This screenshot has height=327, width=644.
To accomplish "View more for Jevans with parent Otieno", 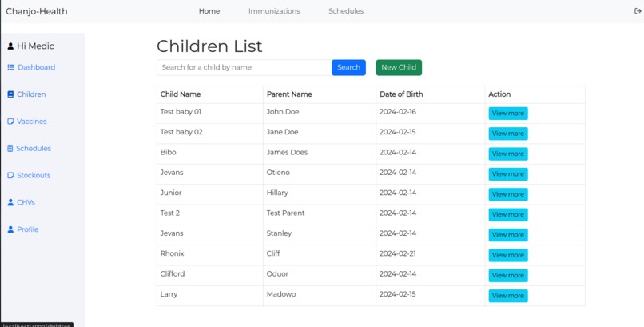I will pyautogui.click(x=508, y=174).
